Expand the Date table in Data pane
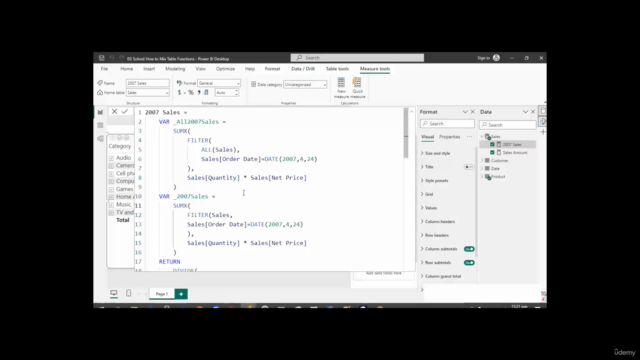Image resolution: width=640 pixels, height=360 pixels. [482, 169]
